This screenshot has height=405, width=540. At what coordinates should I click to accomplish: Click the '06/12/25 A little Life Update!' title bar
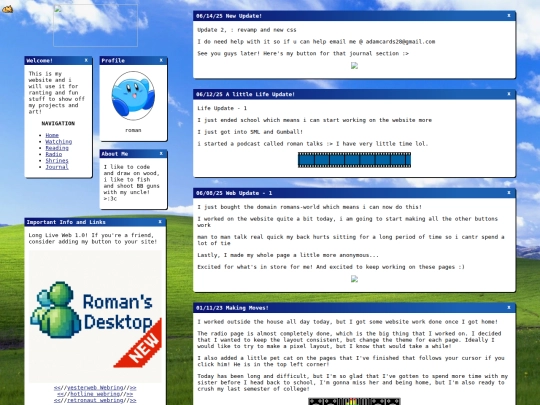tap(354, 94)
